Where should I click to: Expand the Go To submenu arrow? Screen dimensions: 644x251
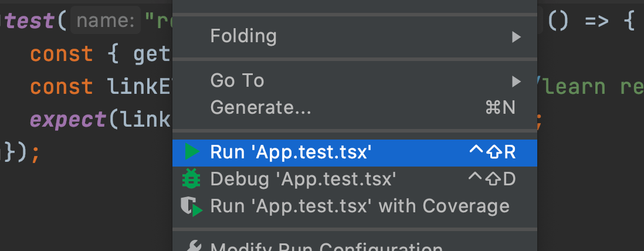click(516, 80)
